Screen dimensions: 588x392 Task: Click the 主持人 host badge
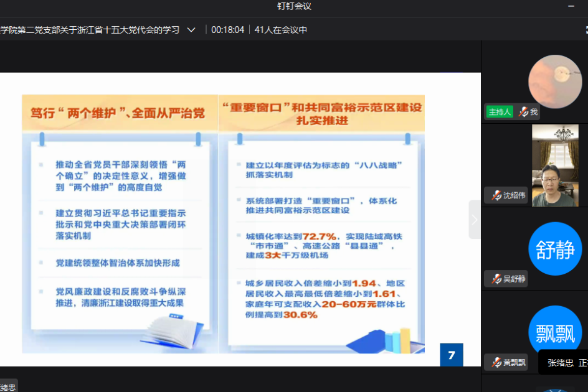[x=500, y=112]
